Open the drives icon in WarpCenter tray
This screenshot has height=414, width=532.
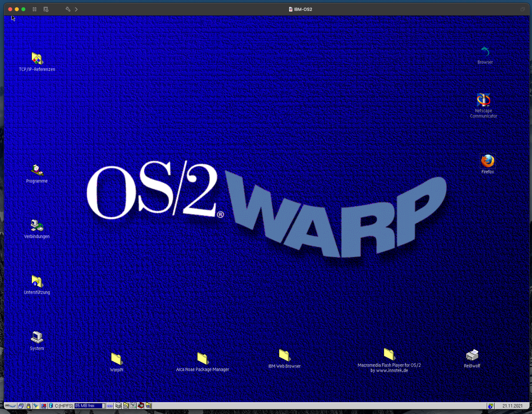(119, 406)
